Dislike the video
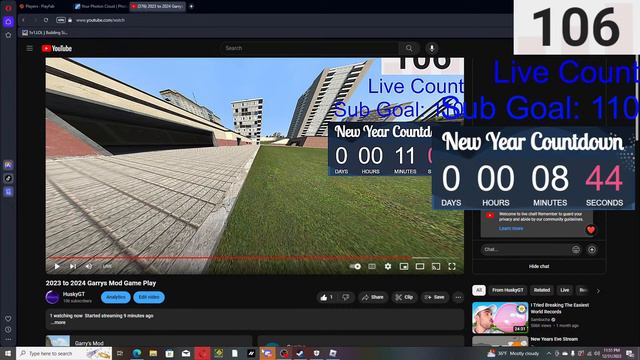This screenshot has width=640, height=360. pyautogui.click(x=346, y=297)
